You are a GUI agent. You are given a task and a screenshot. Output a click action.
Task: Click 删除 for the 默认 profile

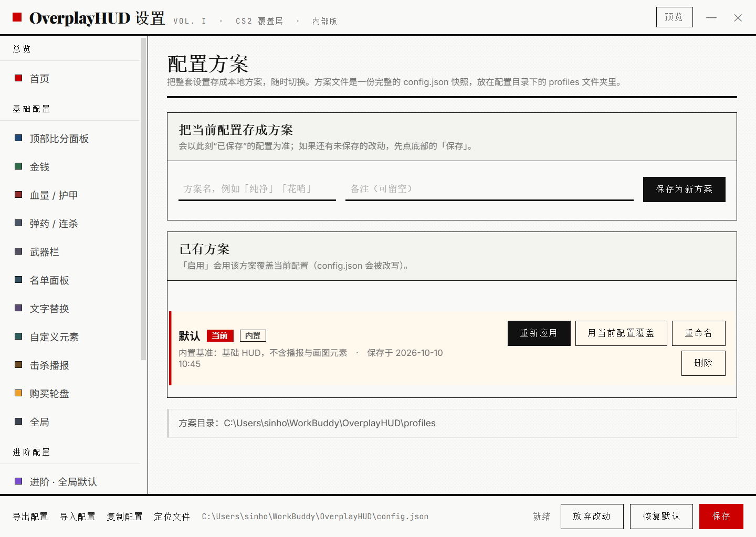click(703, 363)
